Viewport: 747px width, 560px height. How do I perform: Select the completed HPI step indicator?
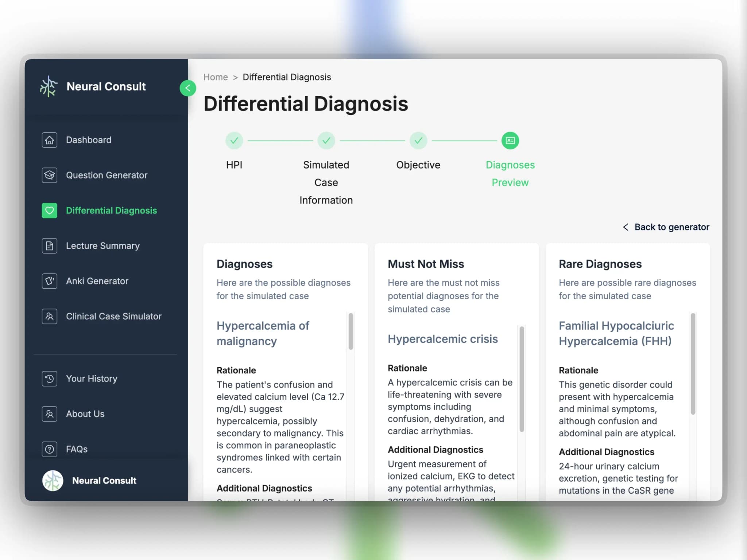pyautogui.click(x=234, y=139)
